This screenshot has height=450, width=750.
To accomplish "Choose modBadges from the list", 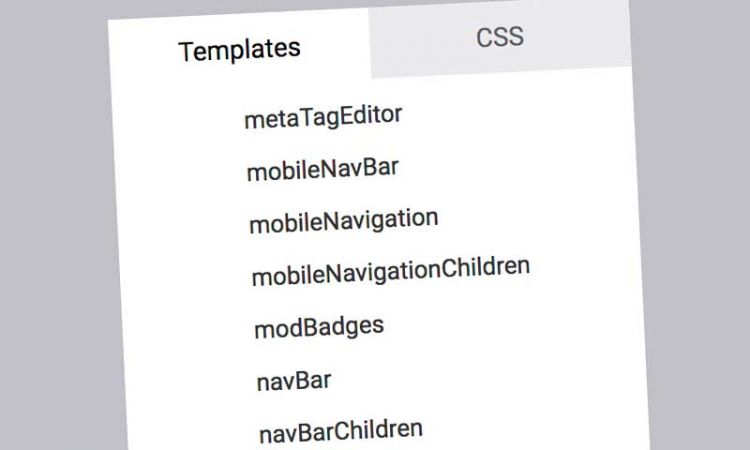I will pos(319,327).
